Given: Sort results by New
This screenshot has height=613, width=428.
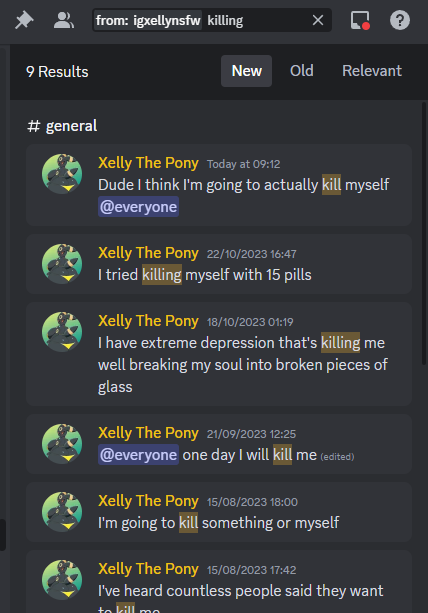Looking at the screenshot, I should (x=247, y=71).
